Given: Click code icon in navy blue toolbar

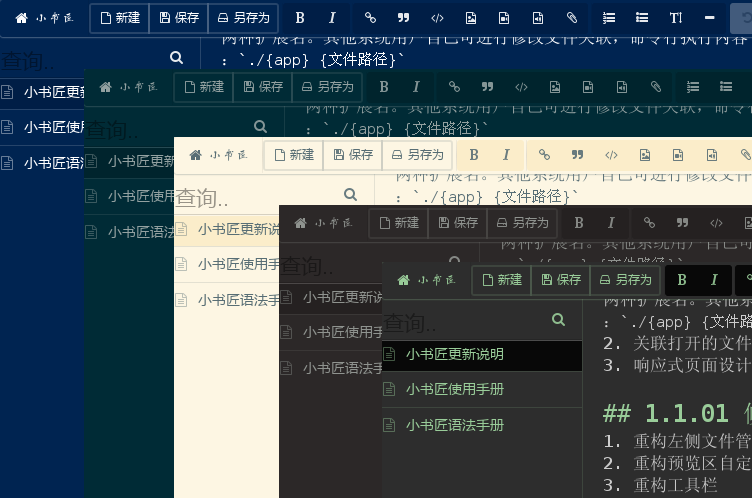Looking at the screenshot, I should tap(437, 18).
